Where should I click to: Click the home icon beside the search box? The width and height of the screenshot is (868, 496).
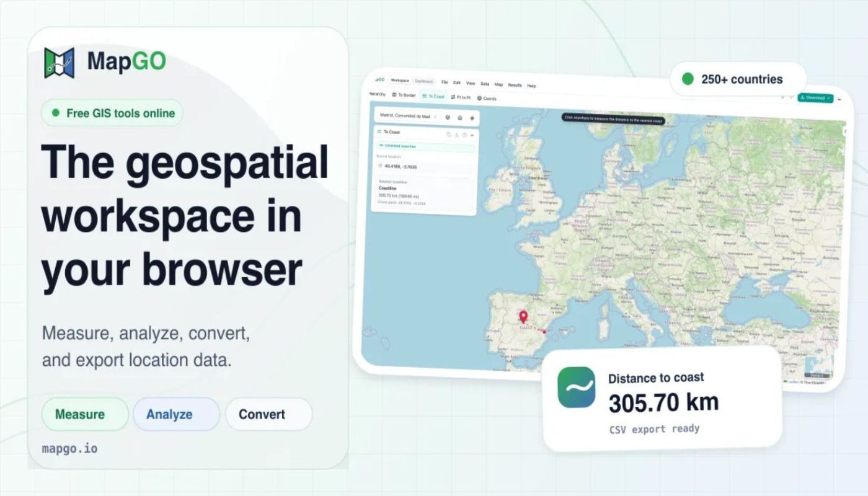[460, 118]
